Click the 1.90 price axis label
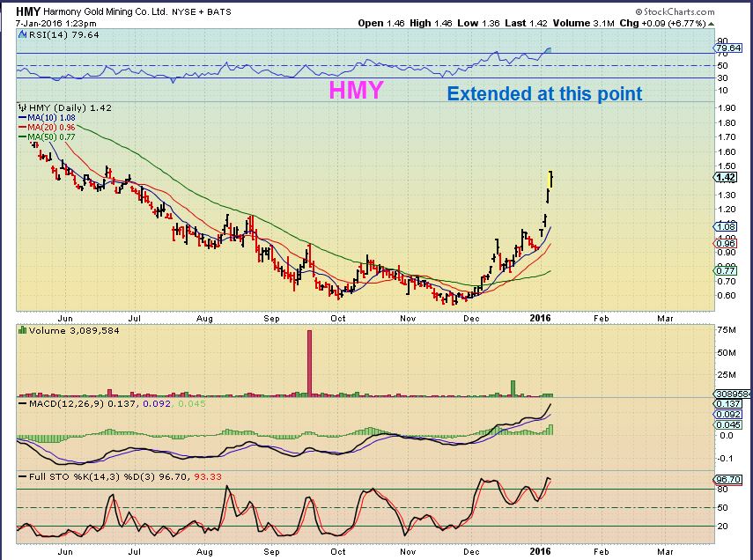 click(x=727, y=107)
